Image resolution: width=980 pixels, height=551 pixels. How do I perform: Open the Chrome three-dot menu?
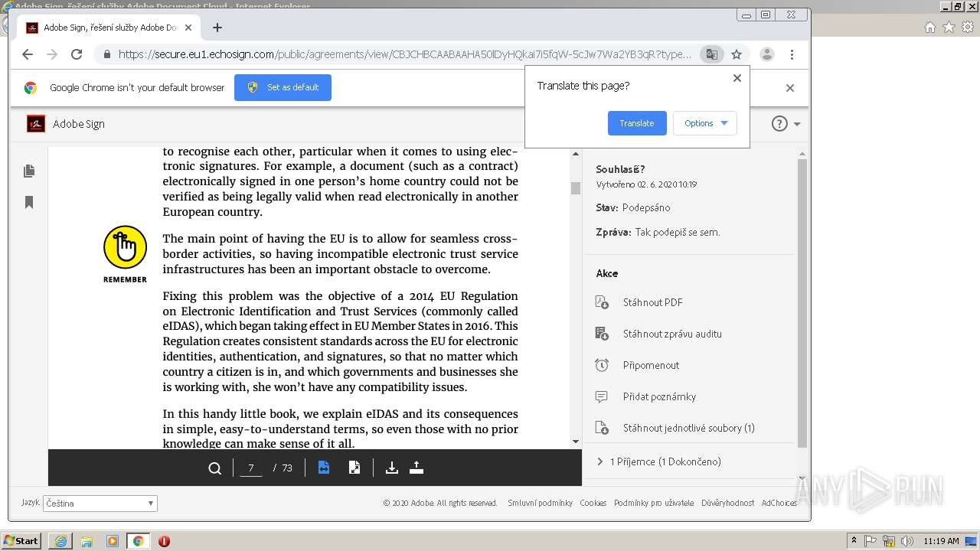pos(792,54)
